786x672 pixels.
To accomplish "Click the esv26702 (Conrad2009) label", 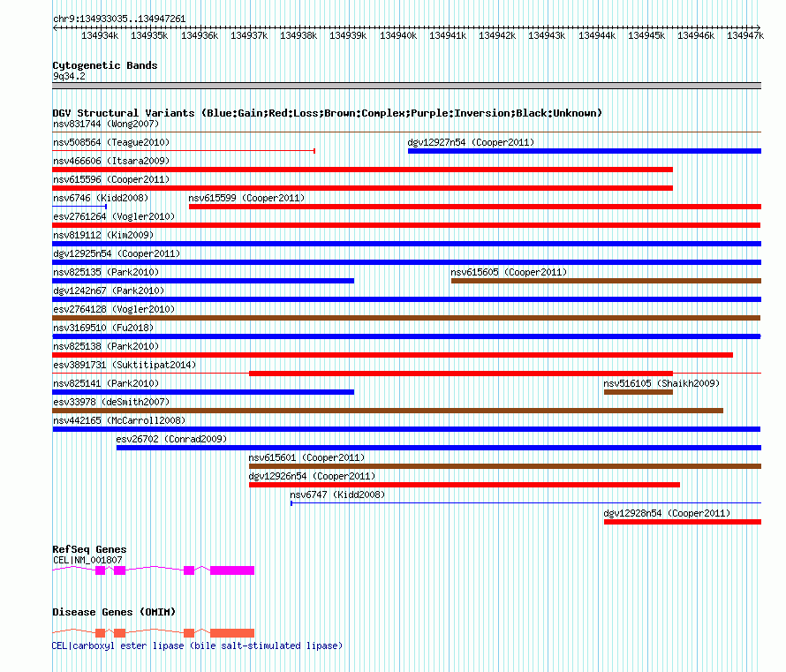I will pos(171,439).
